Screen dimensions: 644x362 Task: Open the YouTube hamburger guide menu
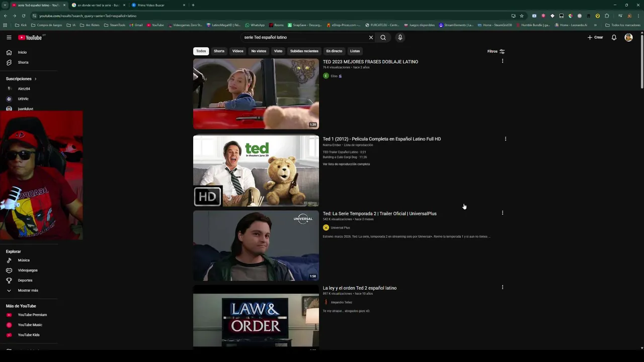pos(9,37)
